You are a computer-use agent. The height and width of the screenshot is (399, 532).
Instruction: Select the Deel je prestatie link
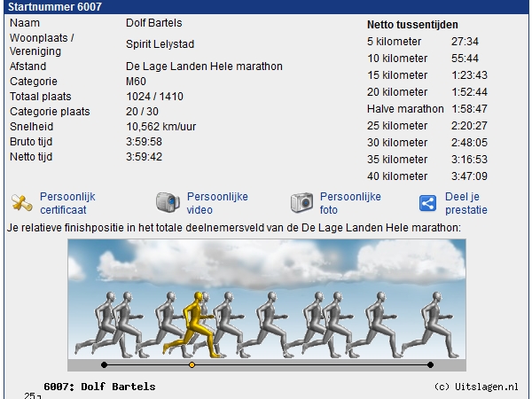click(465, 203)
